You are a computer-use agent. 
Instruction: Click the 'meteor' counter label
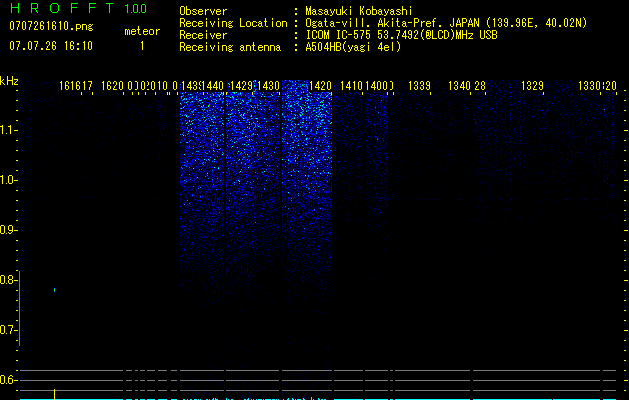pyautogui.click(x=142, y=31)
